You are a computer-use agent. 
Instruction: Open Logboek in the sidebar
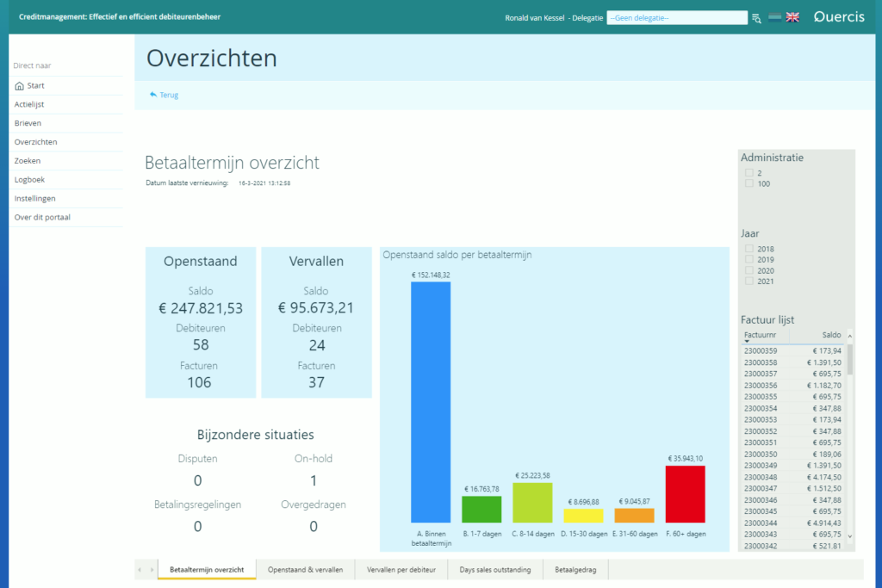point(29,180)
